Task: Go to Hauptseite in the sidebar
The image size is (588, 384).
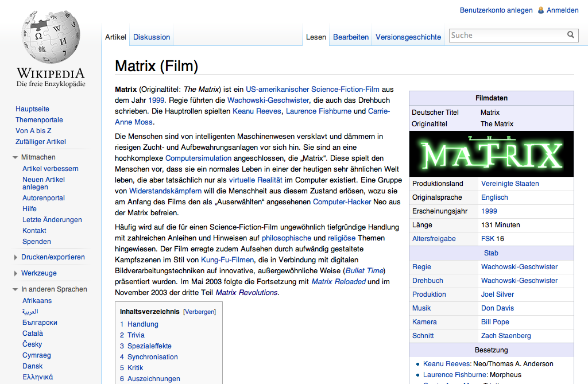Action: [32, 109]
